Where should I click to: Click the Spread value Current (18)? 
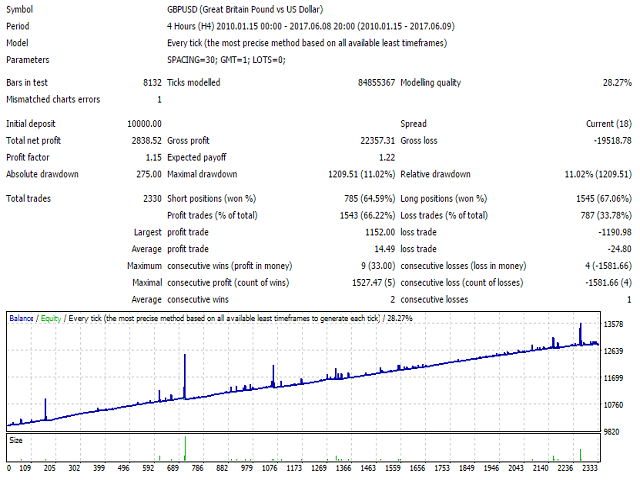point(611,124)
